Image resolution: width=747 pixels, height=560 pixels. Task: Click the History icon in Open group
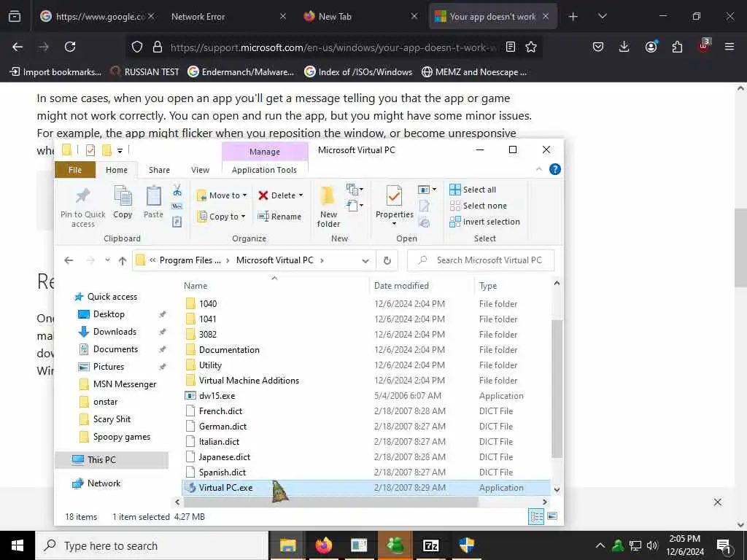424,222
